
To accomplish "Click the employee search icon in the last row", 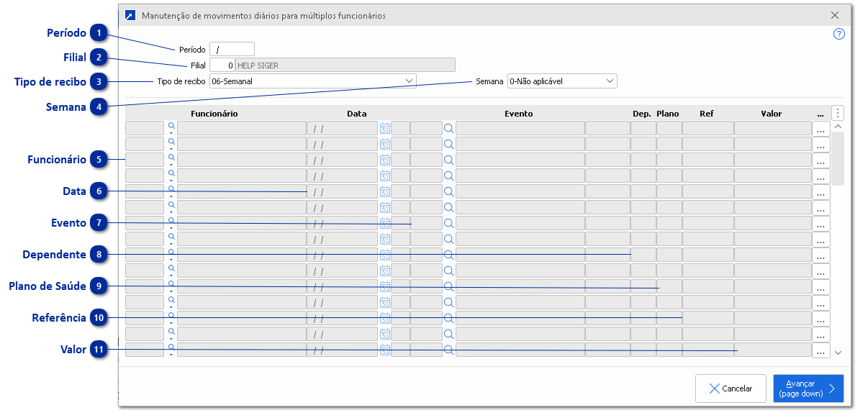I will click(x=171, y=347).
